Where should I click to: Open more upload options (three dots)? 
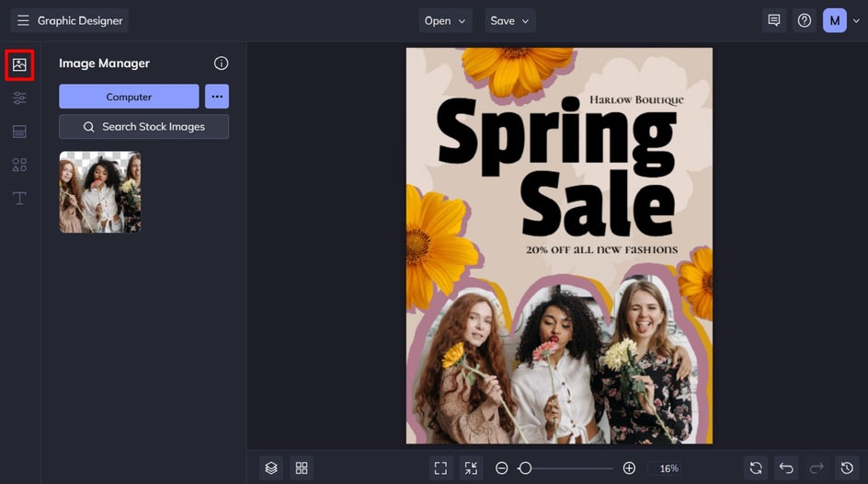217,97
